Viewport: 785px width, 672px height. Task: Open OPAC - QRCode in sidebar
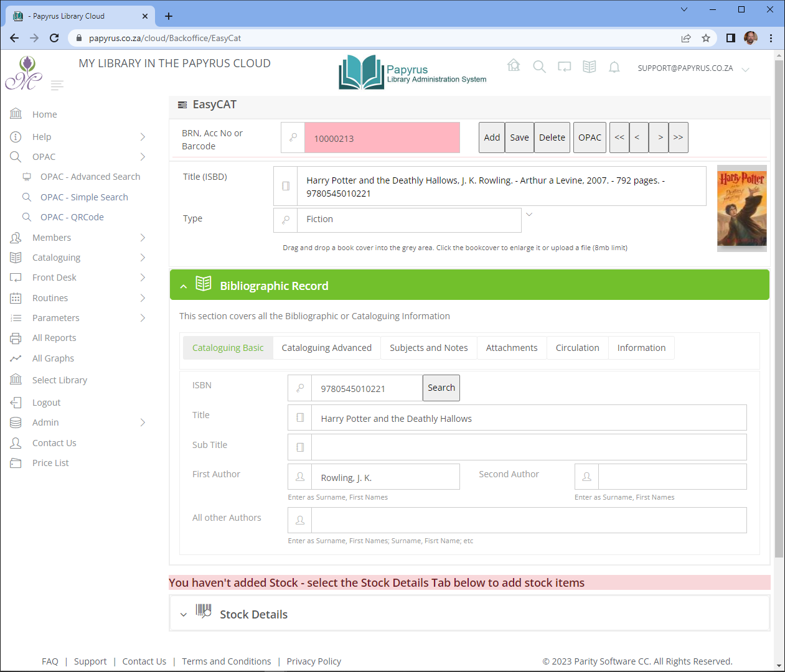point(72,217)
